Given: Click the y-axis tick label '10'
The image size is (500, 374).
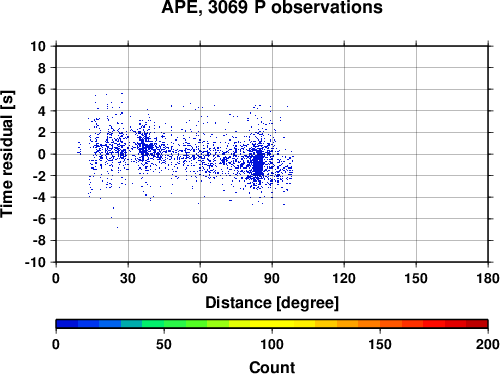Looking at the screenshot, I should (38, 46).
